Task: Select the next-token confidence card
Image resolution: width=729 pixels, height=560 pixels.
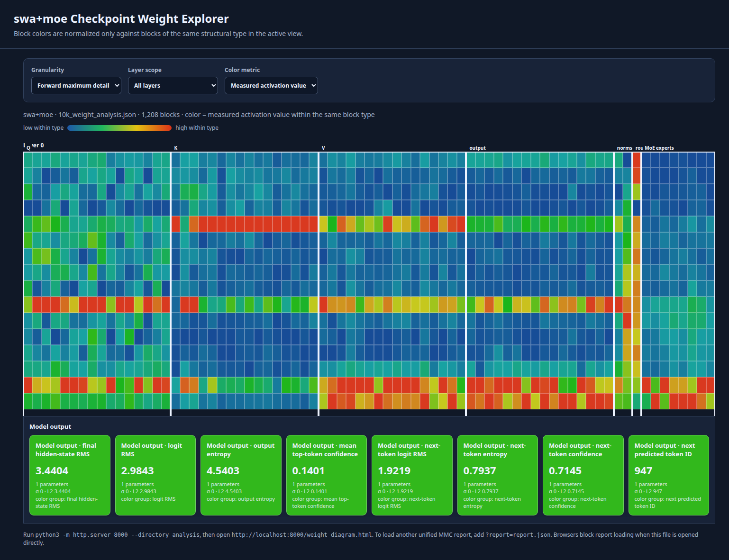Action: [x=583, y=475]
